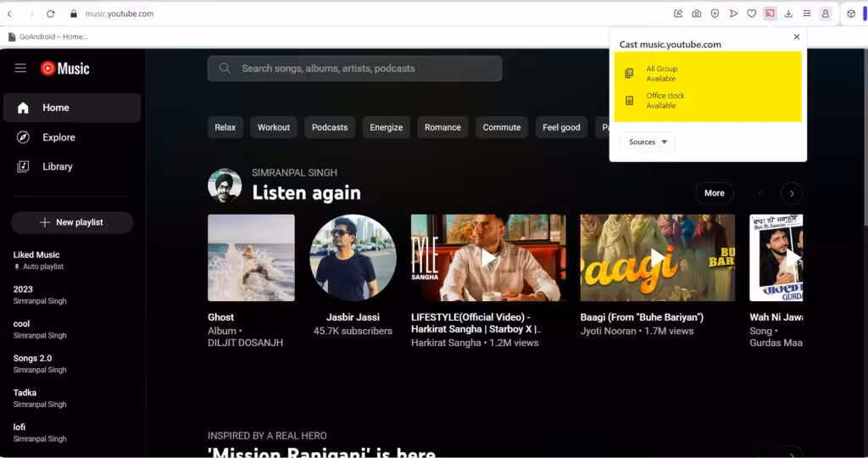Click the Ghost album title
This screenshot has height=458, width=868.
click(x=221, y=316)
